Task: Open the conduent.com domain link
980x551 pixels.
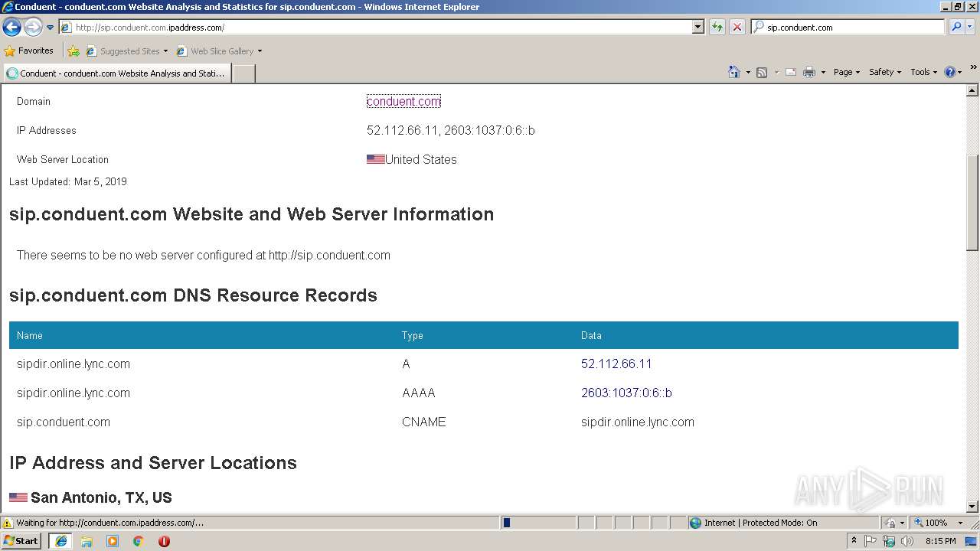Action: [x=403, y=101]
